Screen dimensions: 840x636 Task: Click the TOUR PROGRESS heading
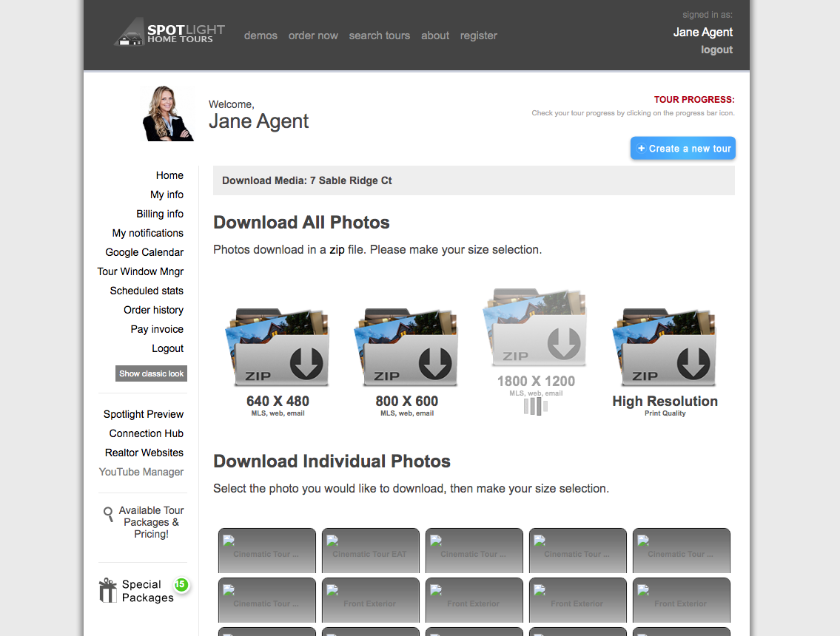click(693, 100)
